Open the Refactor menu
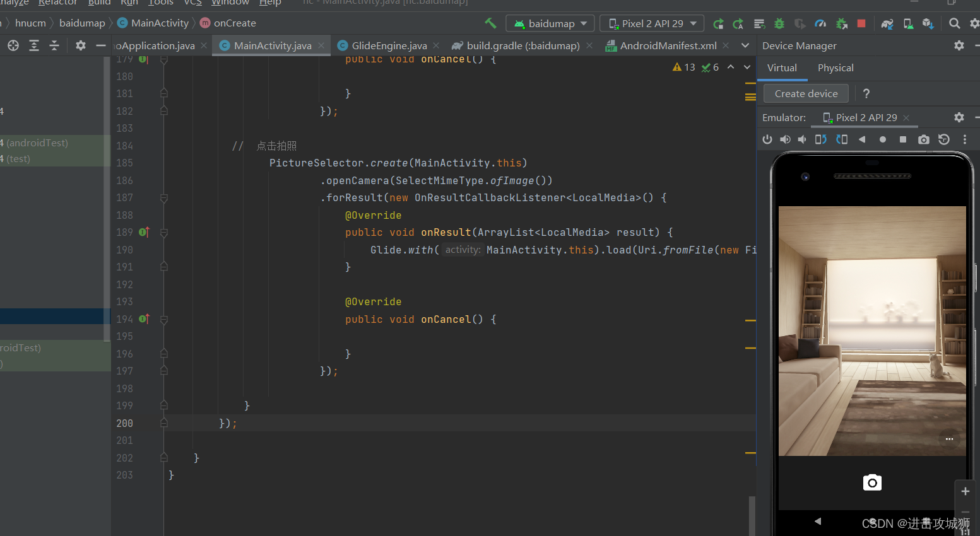This screenshot has width=980, height=536. 57,3
